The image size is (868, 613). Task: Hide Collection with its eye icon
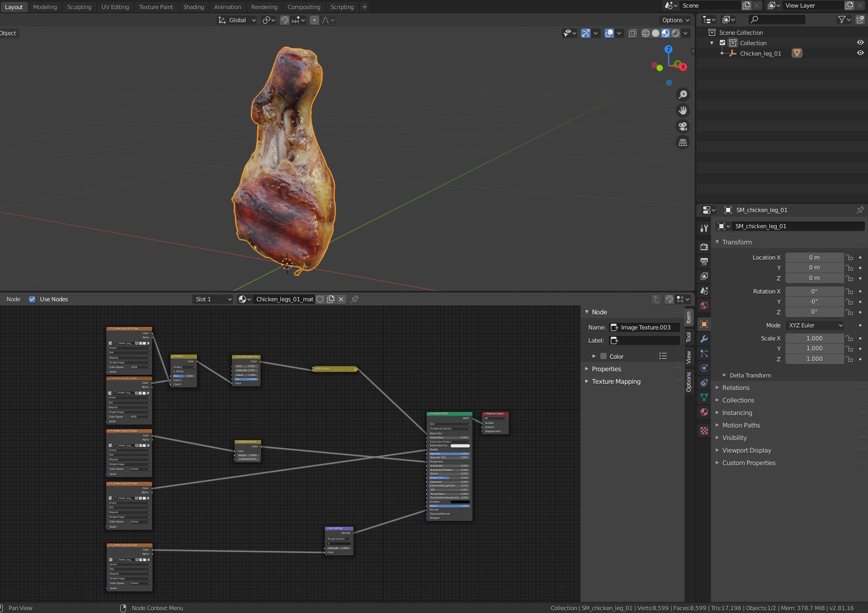(860, 43)
